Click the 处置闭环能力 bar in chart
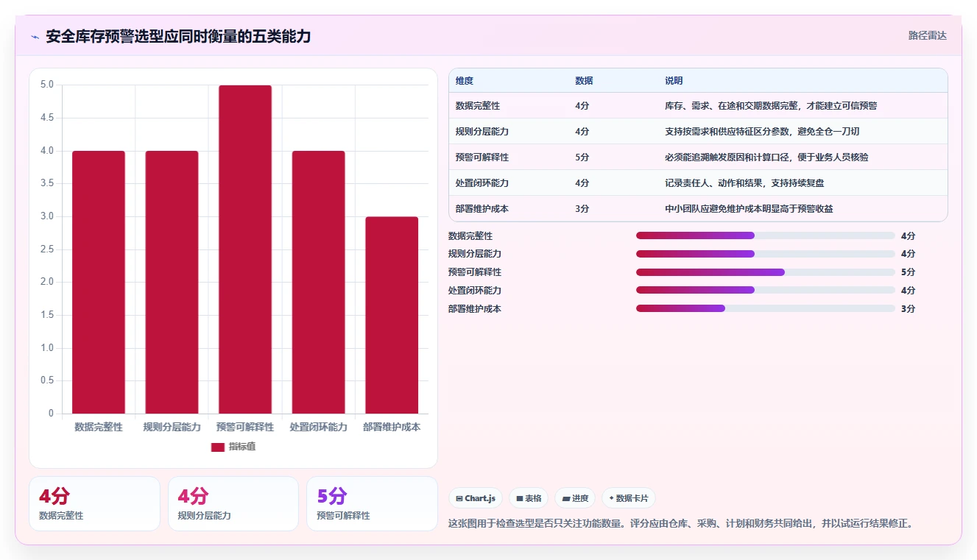Screen dimensions: 977x560 [x=318, y=282]
